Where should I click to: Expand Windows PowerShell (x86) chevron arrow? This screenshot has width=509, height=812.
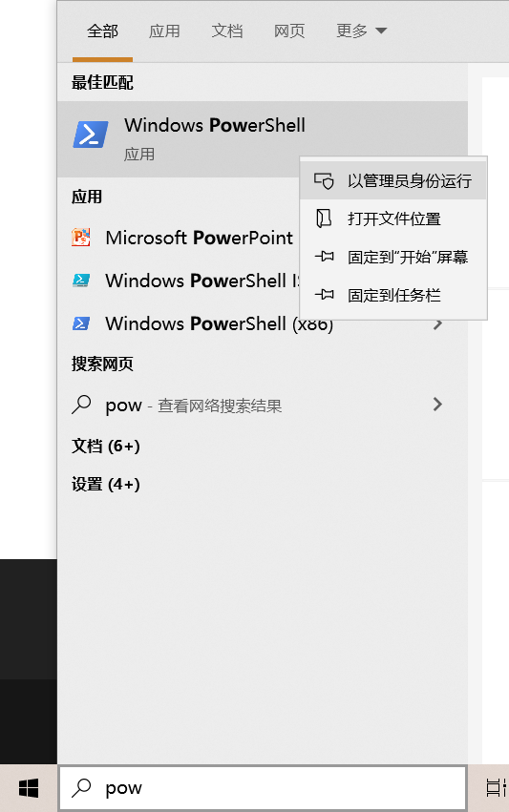[438, 324]
